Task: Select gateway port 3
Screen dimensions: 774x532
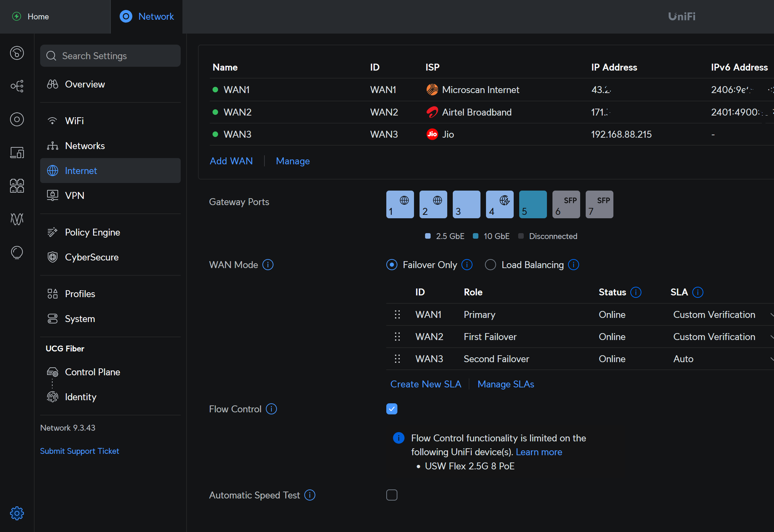Action: [x=467, y=204]
